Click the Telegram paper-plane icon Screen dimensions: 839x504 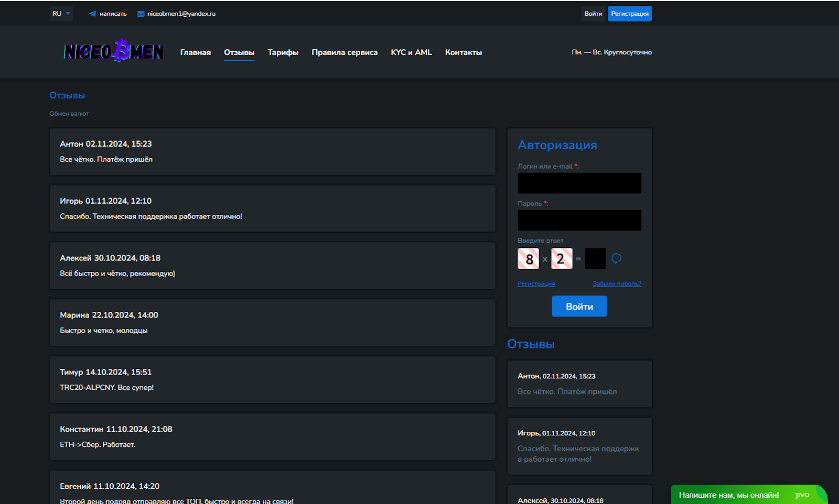[93, 14]
